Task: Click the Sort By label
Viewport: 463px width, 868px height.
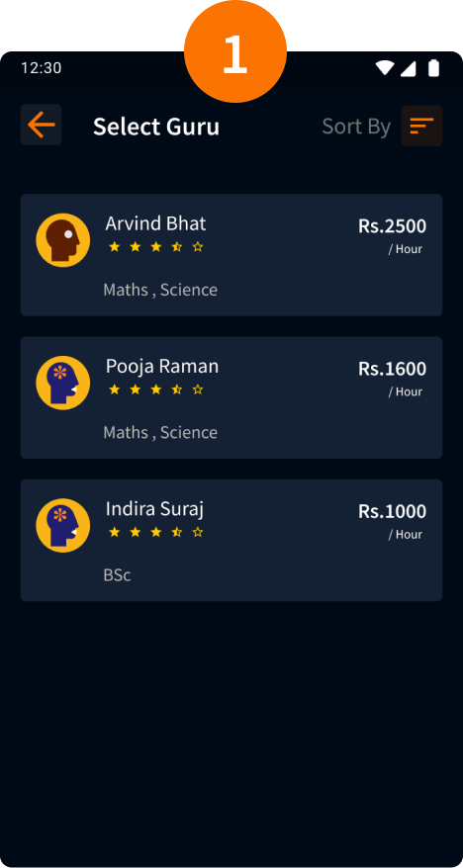Action: pyautogui.click(x=356, y=127)
